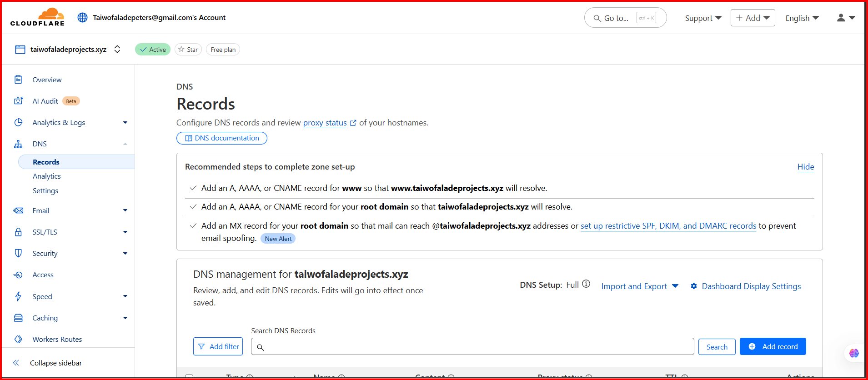868x380 pixels.
Task: Click the Analytics & Logs chart icon
Action: coord(18,122)
